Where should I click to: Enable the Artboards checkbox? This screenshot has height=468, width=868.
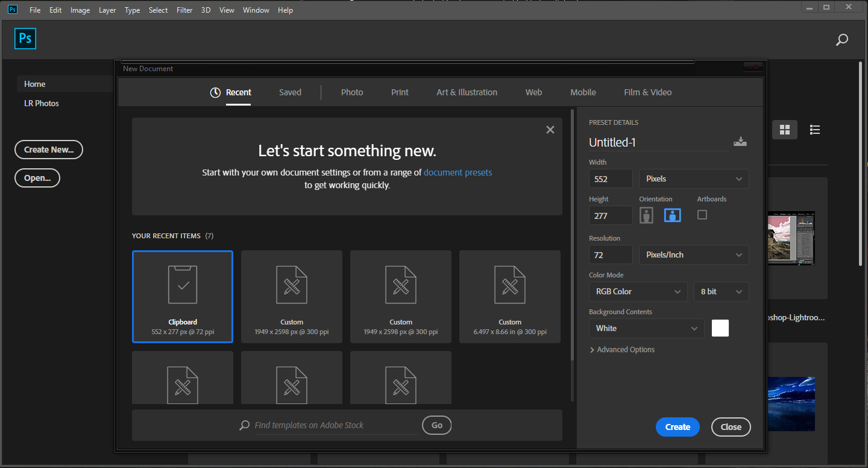[x=702, y=215]
